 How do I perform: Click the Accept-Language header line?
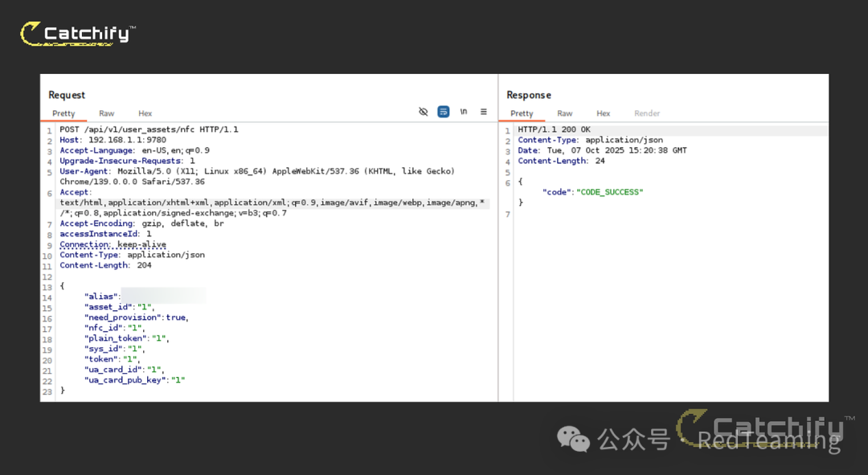[x=134, y=150]
